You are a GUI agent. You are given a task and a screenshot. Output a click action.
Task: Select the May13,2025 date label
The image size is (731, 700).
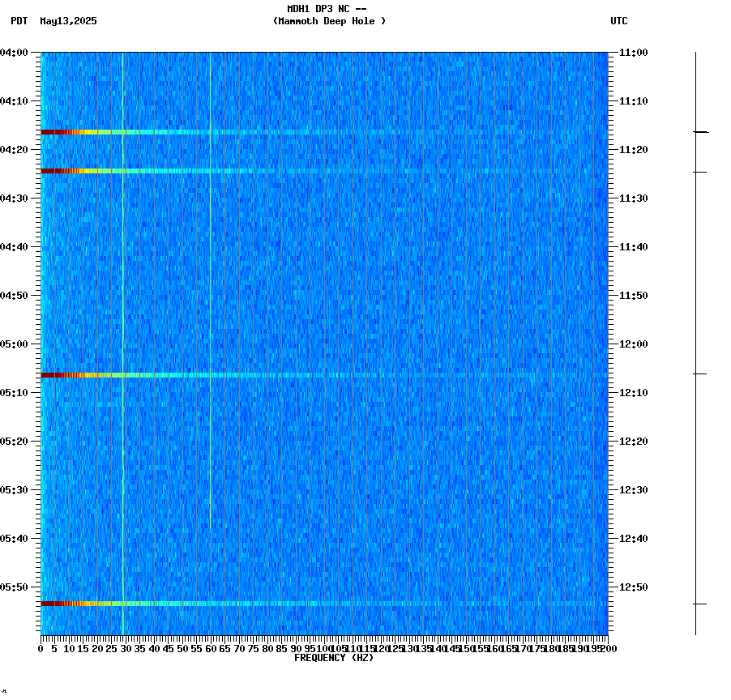click(69, 22)
